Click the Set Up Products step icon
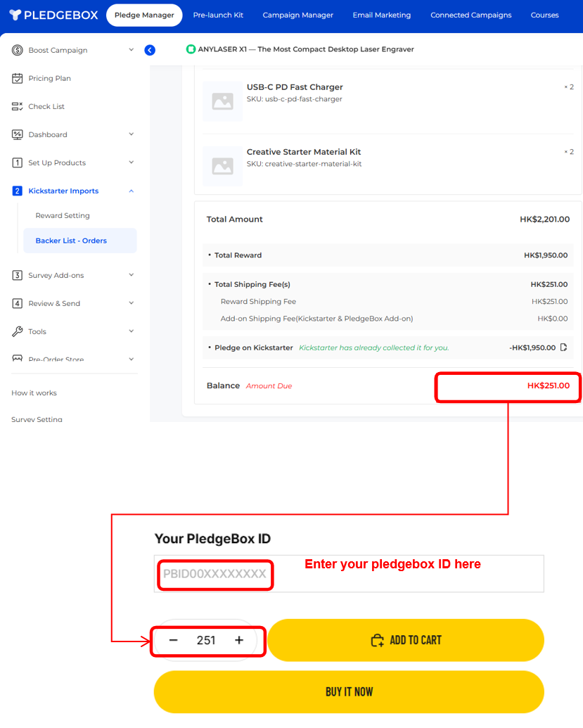Image resolution: width=583 pixels, height=728 pixels. (17, 162)
